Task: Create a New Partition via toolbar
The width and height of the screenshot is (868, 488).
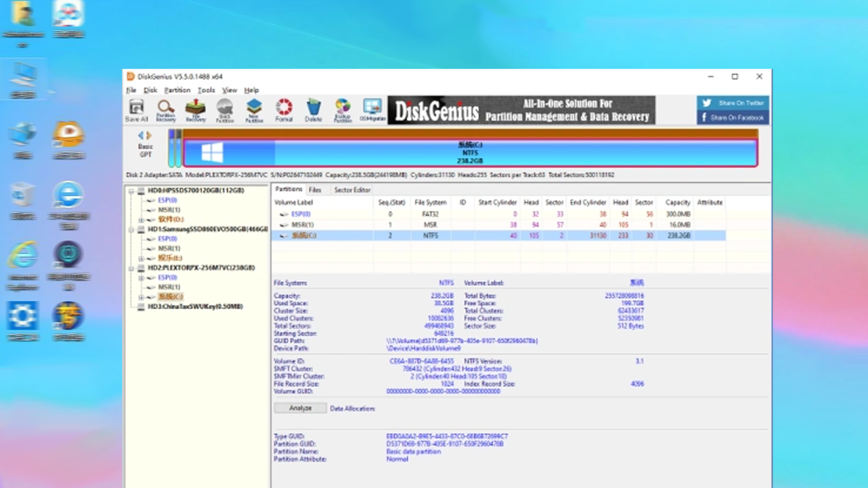Action: [x=254, y=111]
